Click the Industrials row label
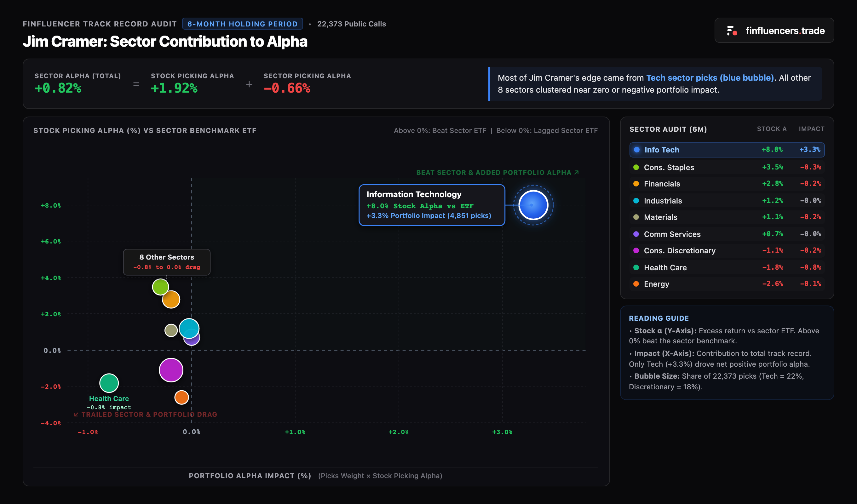The image size is (857, 504). (x=663, y=201)
